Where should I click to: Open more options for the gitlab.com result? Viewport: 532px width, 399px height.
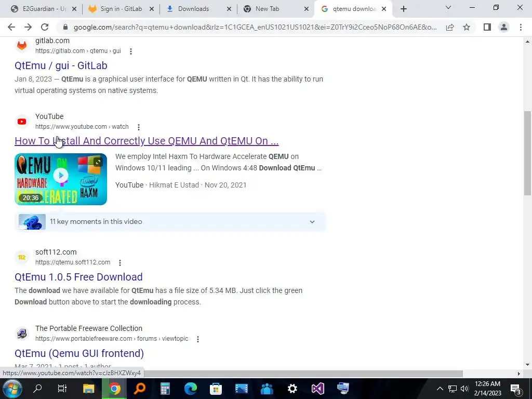click(131, 51)
